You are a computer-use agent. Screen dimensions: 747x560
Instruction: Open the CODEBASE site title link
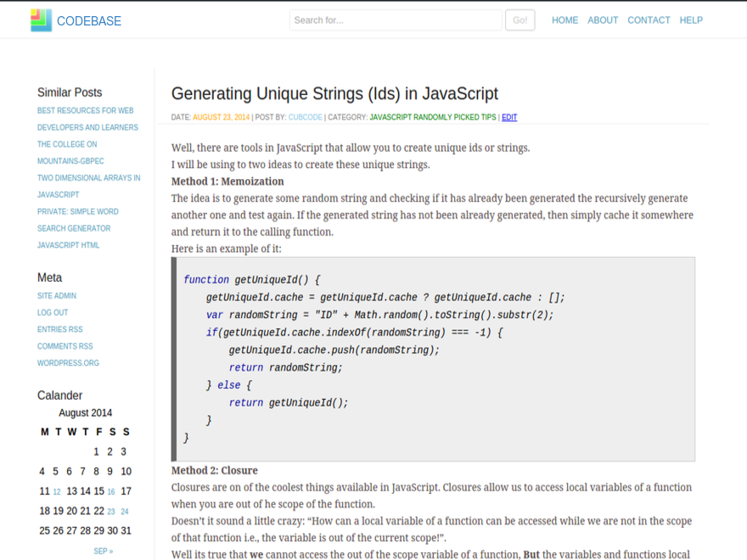click(x=89, y=21)
